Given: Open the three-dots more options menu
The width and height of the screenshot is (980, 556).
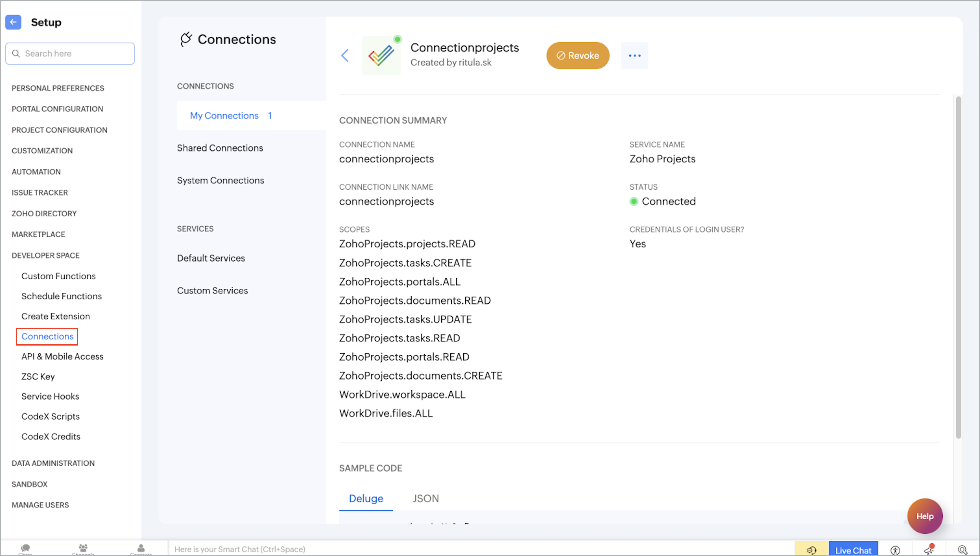Looking at the screenshot, I should [x=634, y=56].
